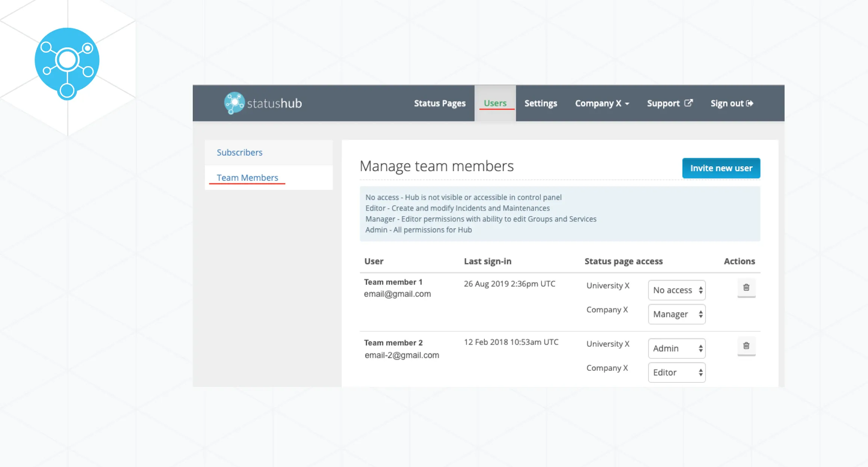Click the Sign out arrow icon
Viewport: 868px width, 467px height.
[750, 103]
